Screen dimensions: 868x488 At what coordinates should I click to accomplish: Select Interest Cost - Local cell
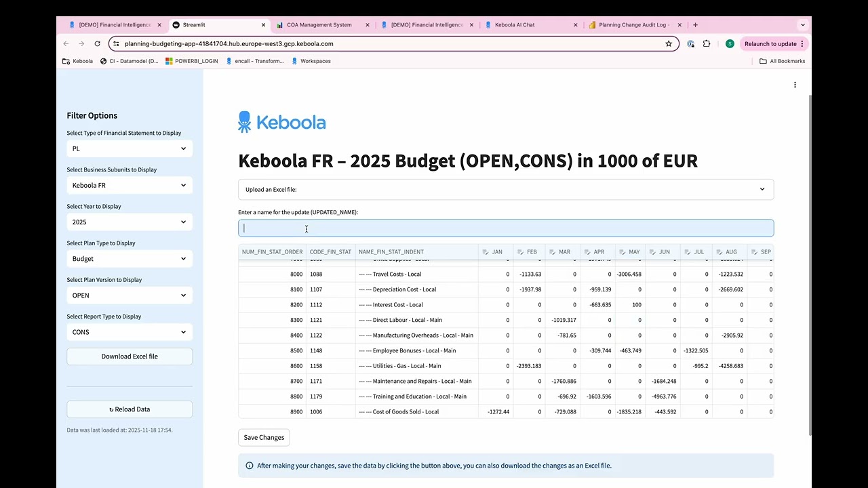coord(416,305)
